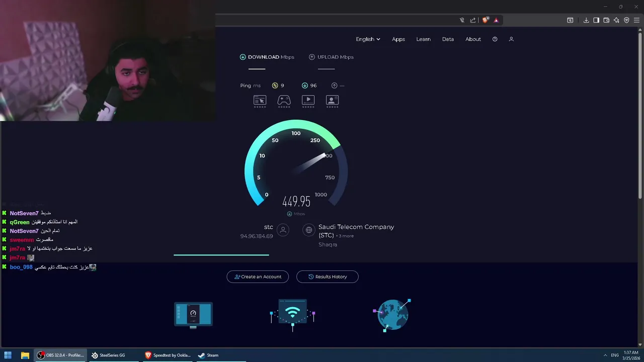644x362 pixels.
Task: Open the tab search icon in Brave toolbar
Action: point(570,20)
